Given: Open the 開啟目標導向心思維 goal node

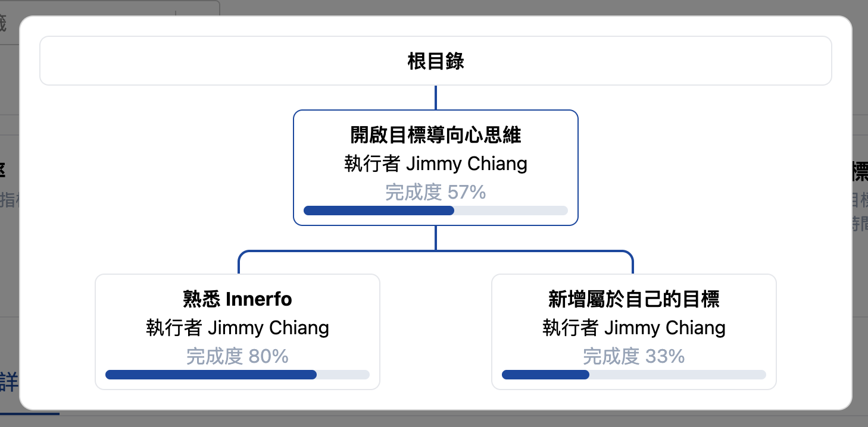Looking at the screenshot, I should (435, 167).
